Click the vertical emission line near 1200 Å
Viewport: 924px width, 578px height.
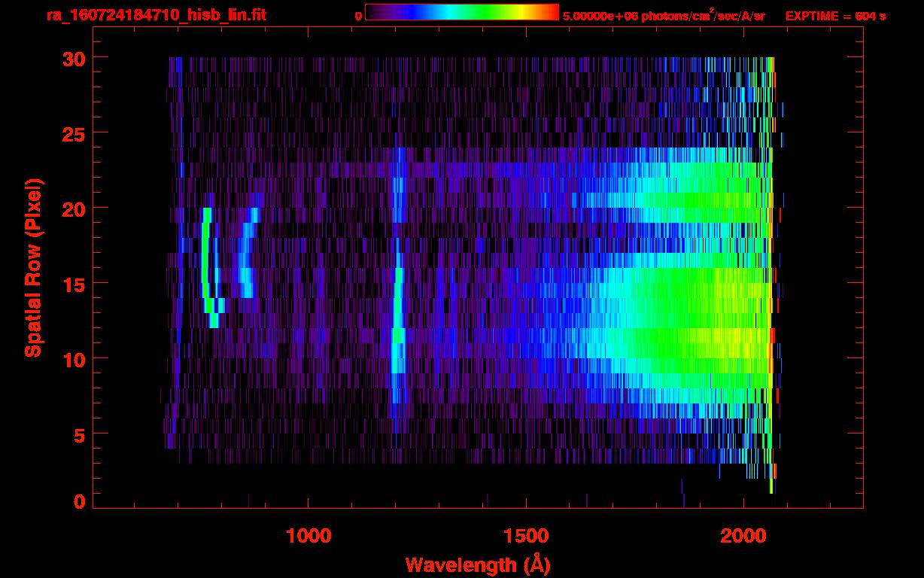tap(399, 316)
